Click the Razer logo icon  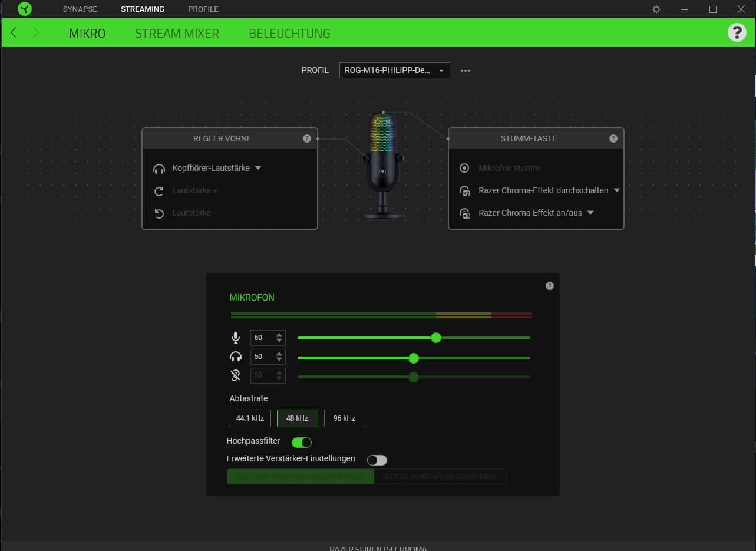pyautogui.click(x=24, y=9)
